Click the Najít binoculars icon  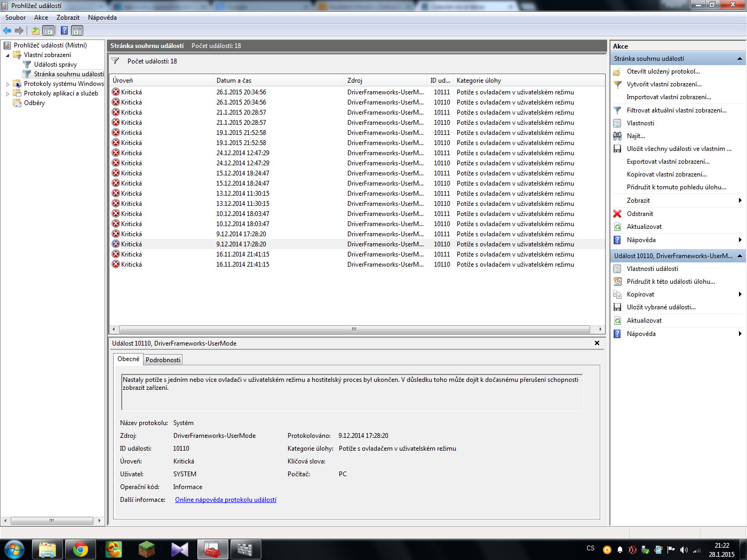click(617, 136)
